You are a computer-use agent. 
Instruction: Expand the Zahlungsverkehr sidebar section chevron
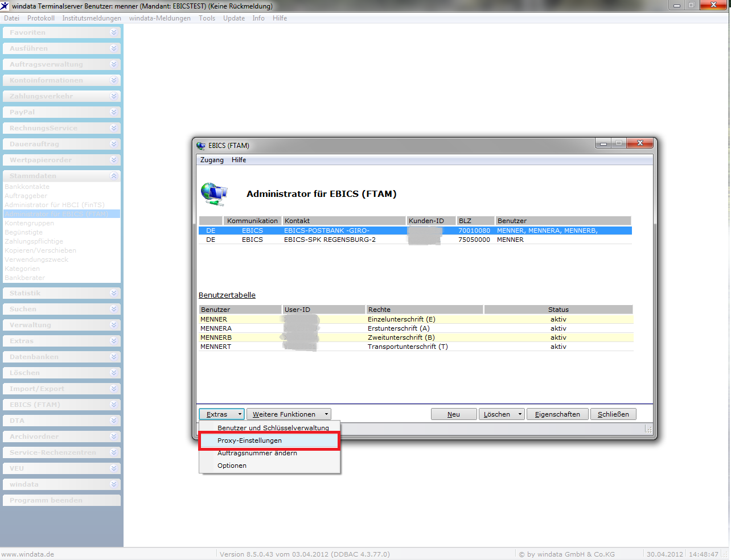tap(114, 96)
